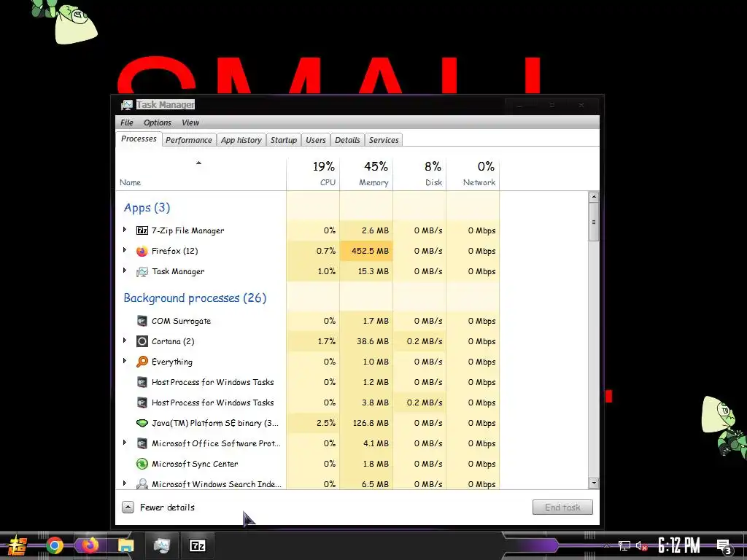Switch to the Performance tab

coord(189,140)
